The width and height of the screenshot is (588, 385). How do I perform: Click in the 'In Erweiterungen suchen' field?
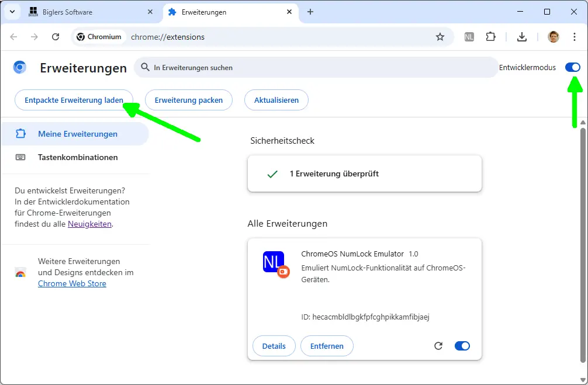[x=316, y=68]
